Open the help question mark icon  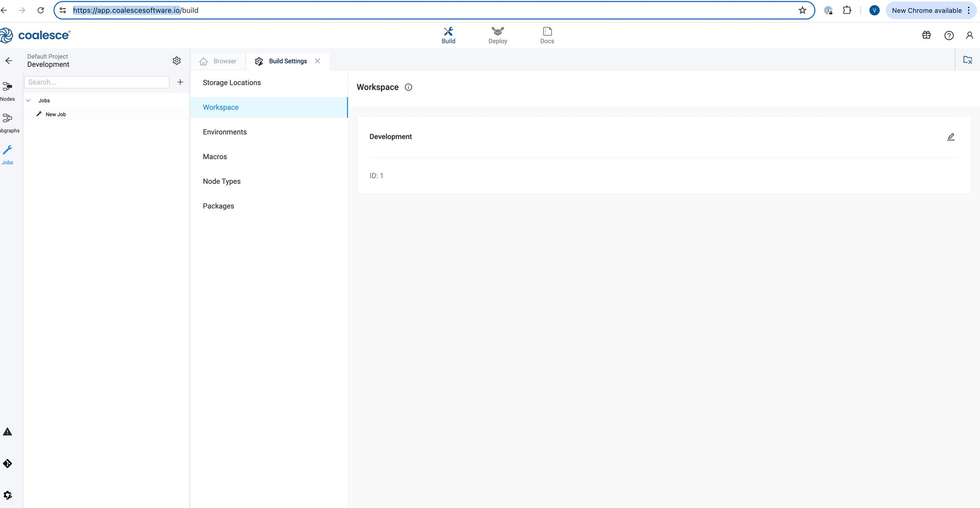[x=949, y=35]
